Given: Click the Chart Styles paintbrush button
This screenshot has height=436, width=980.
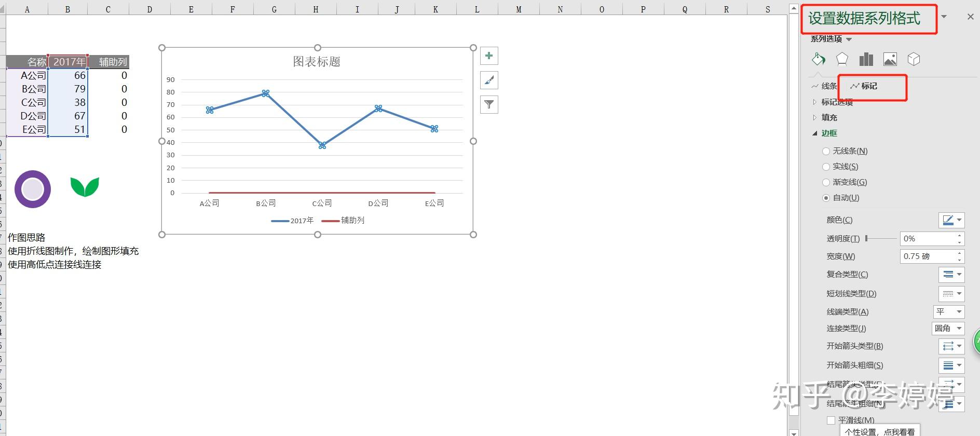Looking at the screenshot, I should pyautogui.click(x=489, y=80).
